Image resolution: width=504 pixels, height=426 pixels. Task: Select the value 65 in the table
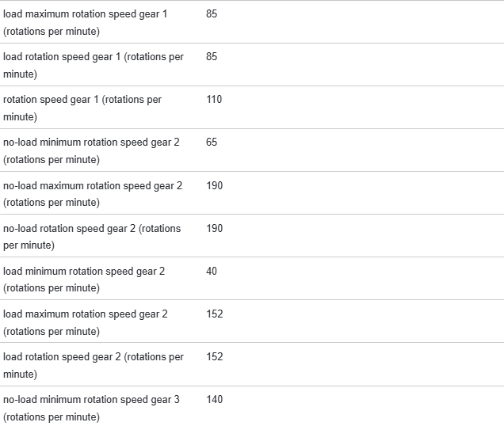tap(212, 143)
